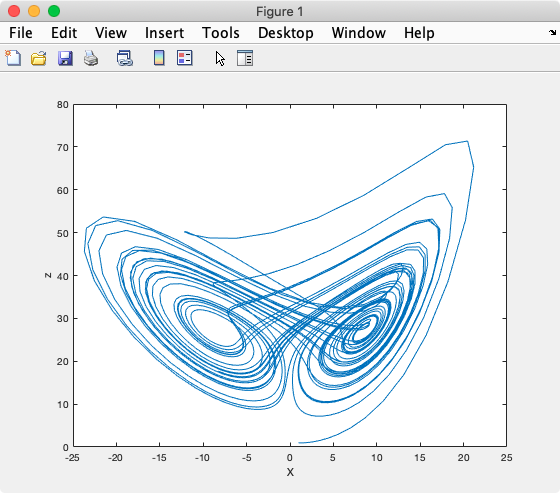Open the Window menu
Screen dimensions: 560x493
point(359,33)
